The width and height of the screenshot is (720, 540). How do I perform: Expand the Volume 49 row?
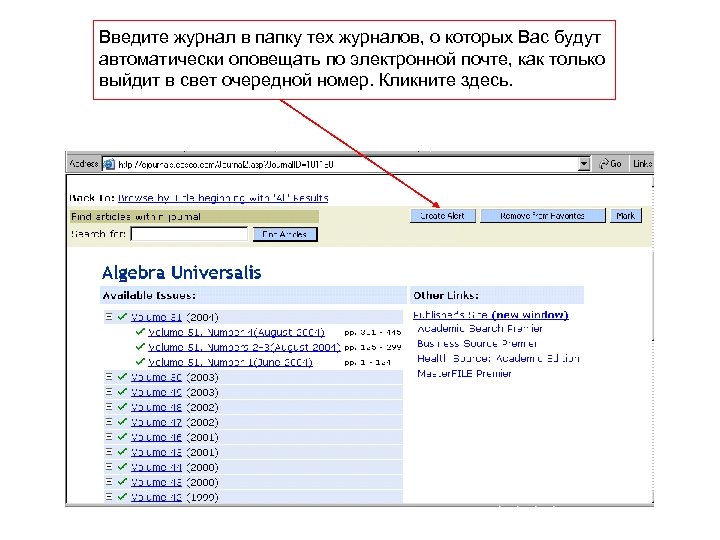click(x=109, y=392)
